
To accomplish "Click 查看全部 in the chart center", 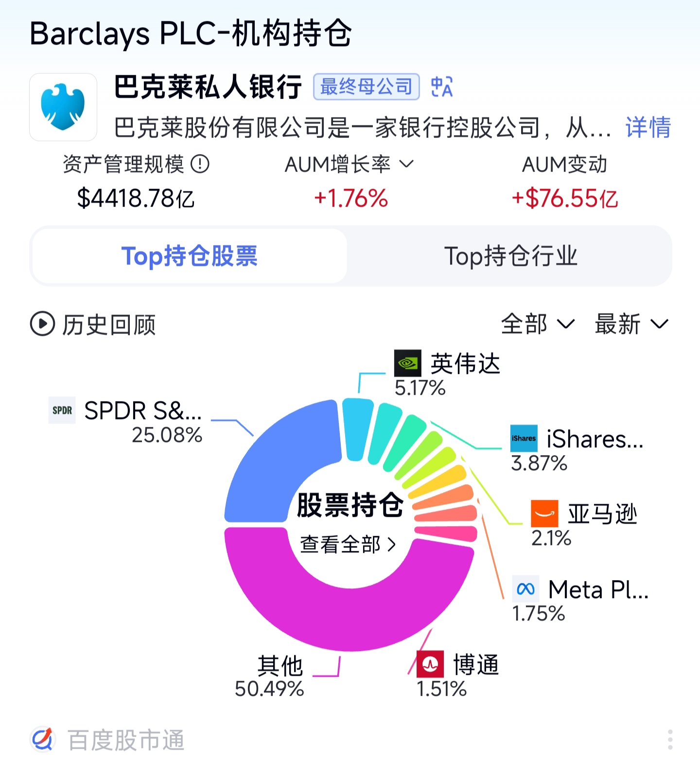I will (348, 545).
